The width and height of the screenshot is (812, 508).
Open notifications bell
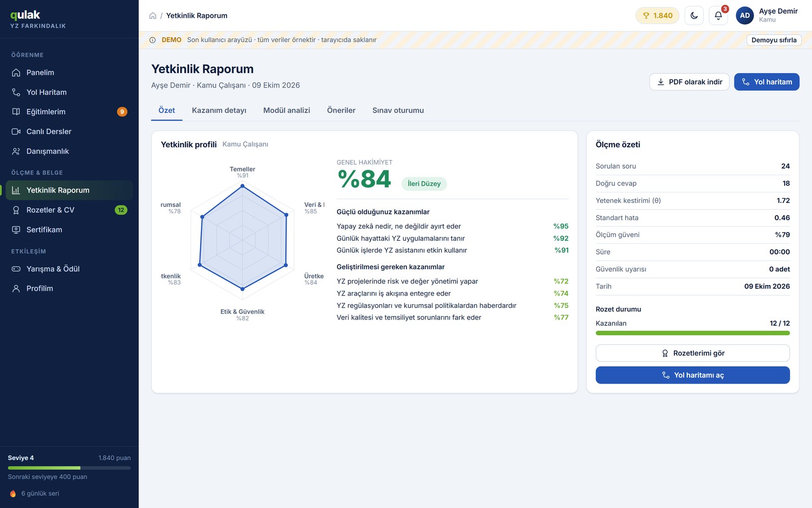click(718, 16)
